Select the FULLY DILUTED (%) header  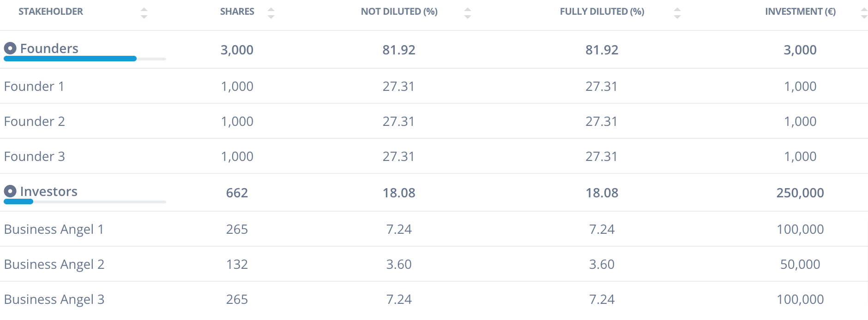click(602, 12)
